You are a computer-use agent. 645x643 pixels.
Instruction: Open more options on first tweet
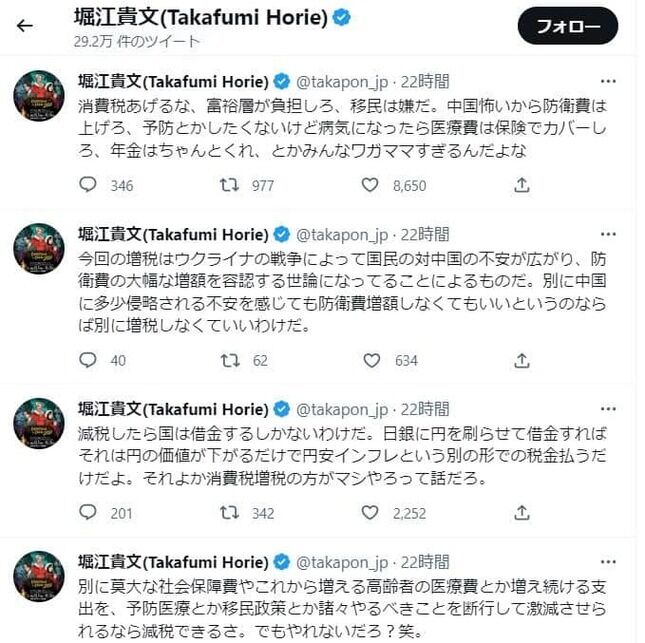(608, 81)
